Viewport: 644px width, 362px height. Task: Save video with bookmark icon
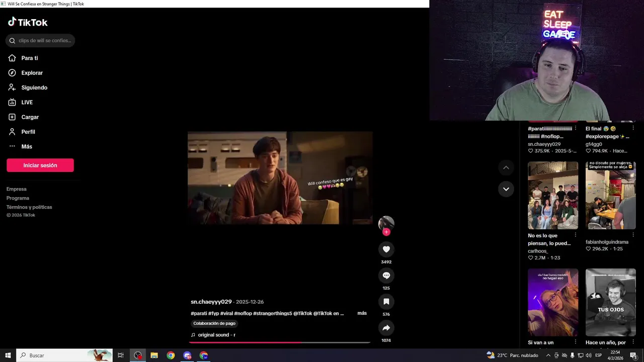pos(386,302)
